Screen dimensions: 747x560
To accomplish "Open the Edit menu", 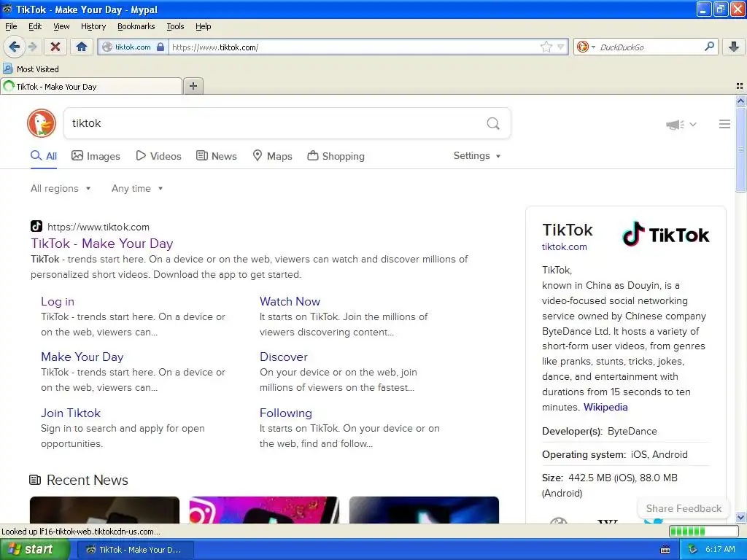I will [35, 26].
